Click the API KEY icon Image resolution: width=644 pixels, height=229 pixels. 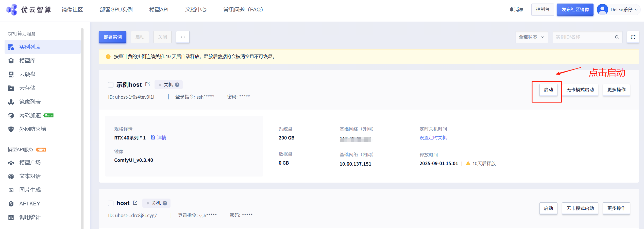click(11, 204)
